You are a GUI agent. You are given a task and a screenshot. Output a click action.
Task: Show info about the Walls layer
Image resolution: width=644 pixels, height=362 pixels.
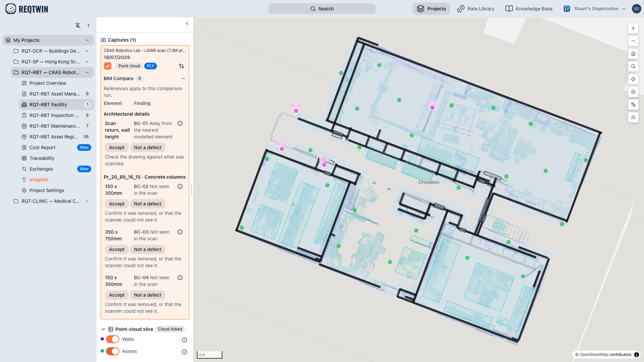pyautogui.click(x=184, y=340)
